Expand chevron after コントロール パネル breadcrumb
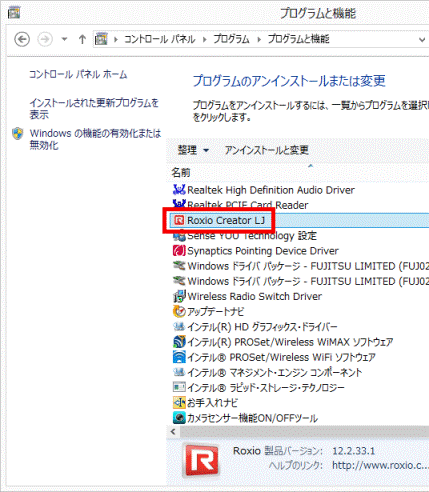429x492 pixels. [204, 40]
